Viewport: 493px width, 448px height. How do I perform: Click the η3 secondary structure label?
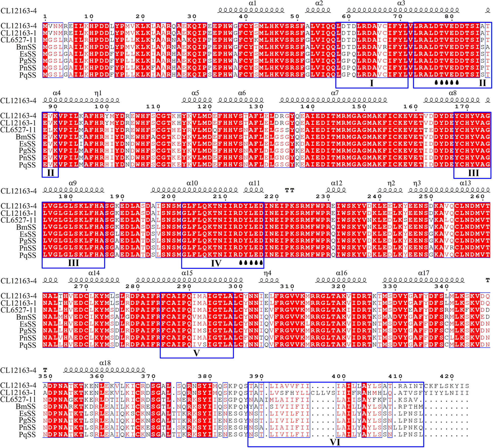pos(417,183)
